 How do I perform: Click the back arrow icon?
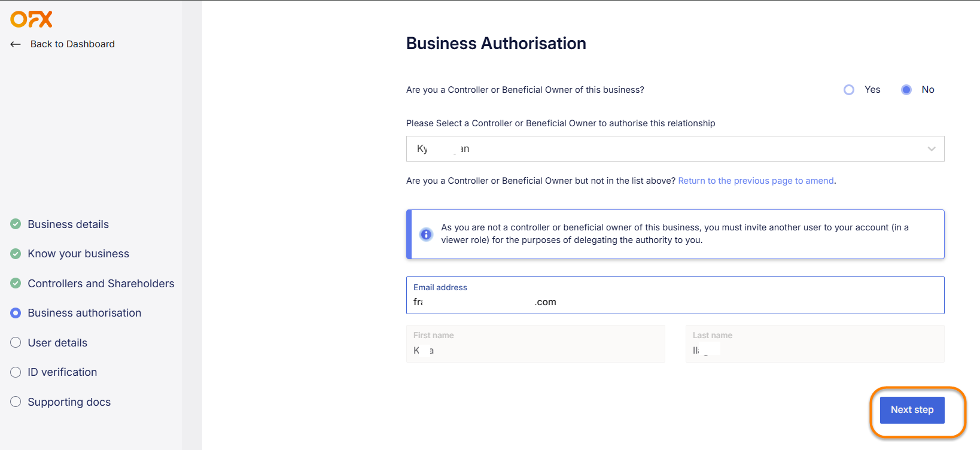[x=16, y=44]
